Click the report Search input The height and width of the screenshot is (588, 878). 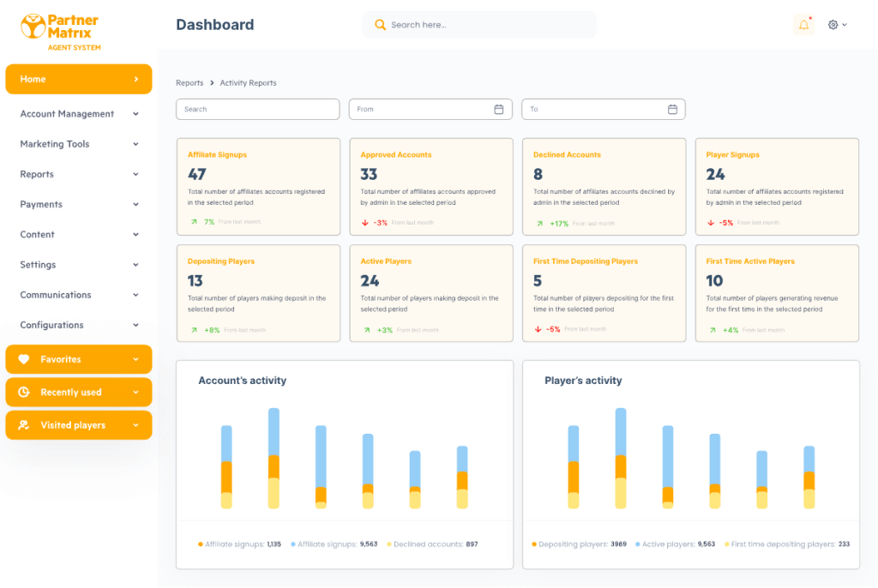click(257, 109)
